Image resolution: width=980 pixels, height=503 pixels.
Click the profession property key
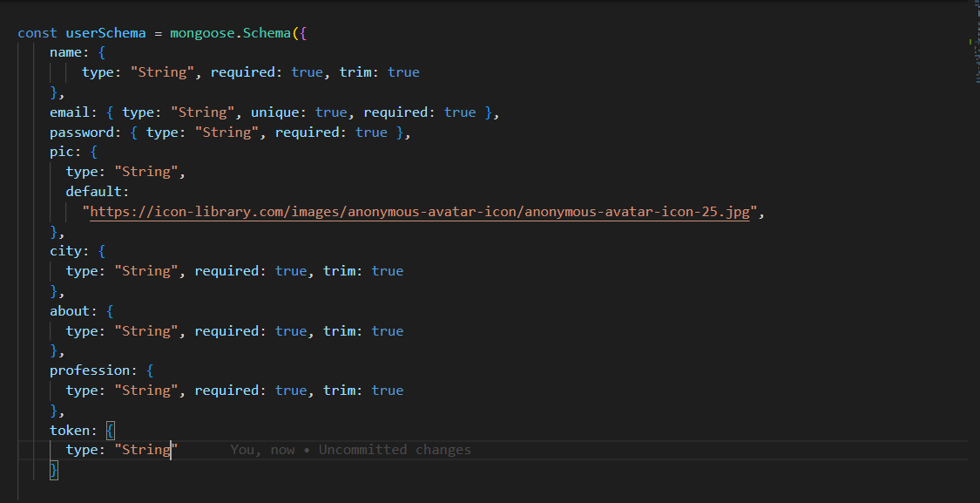pyautogui.click(x=90, y=370)
